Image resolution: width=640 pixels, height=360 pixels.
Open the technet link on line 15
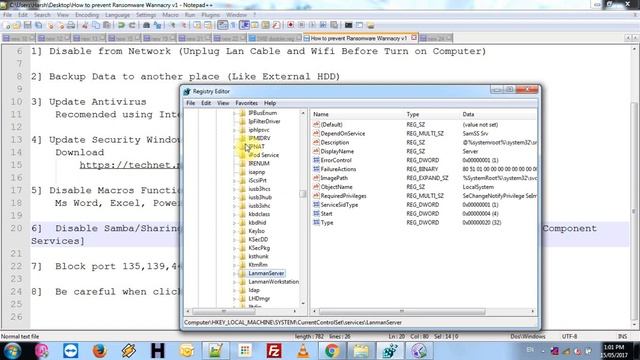pyautogui.click(x=129, y=165)
